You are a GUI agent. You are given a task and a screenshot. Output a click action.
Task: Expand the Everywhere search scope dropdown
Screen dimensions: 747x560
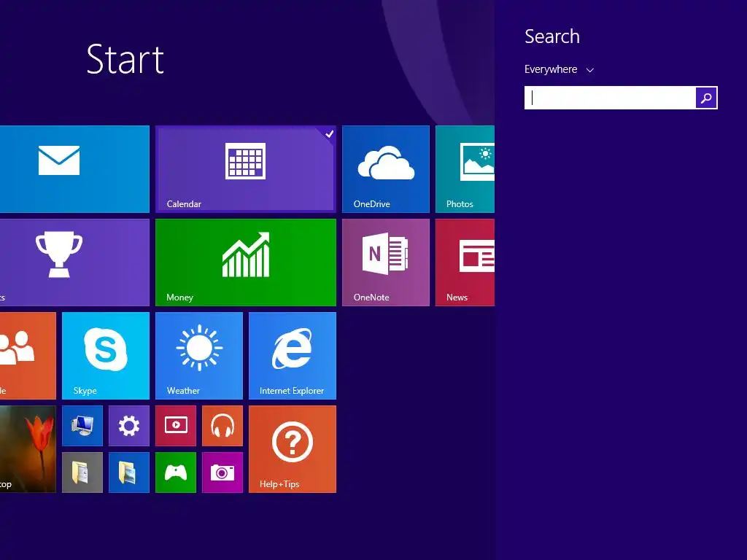click(x=560, y=69)
